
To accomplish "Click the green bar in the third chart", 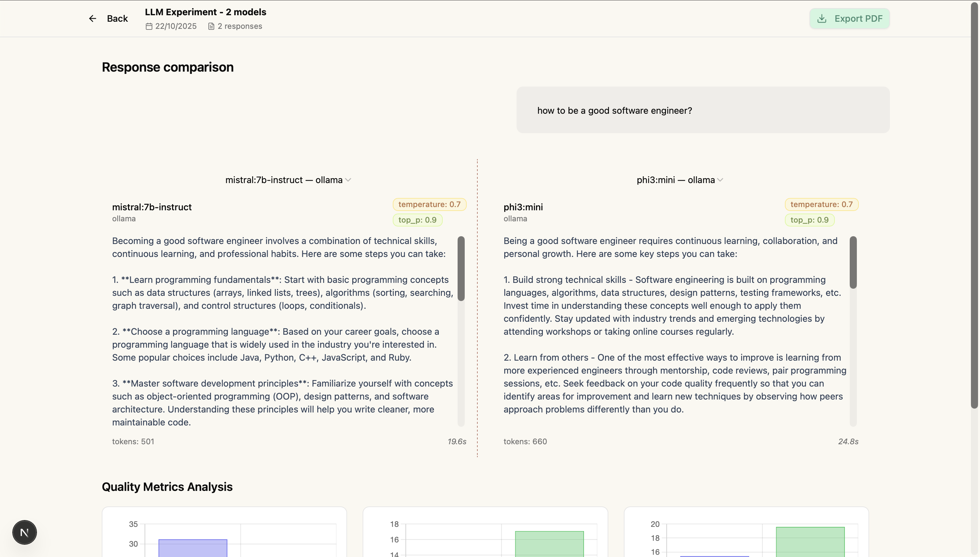I will (810, 542).
